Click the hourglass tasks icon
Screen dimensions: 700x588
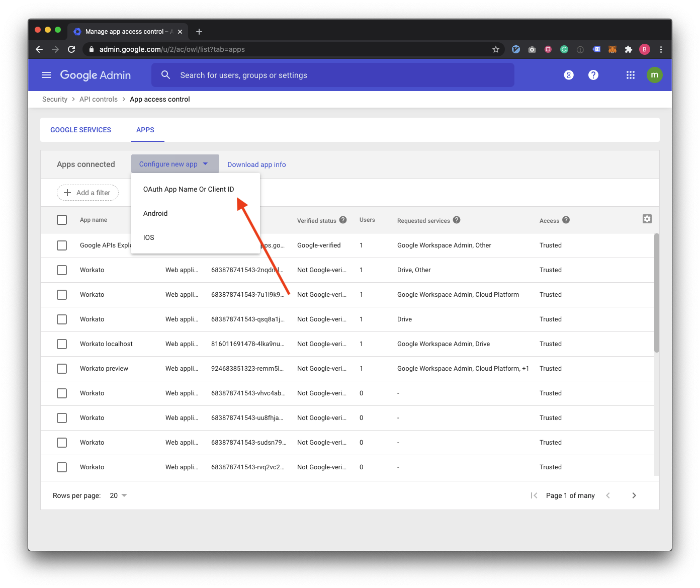pyautogui.click(x=569, y=75)
